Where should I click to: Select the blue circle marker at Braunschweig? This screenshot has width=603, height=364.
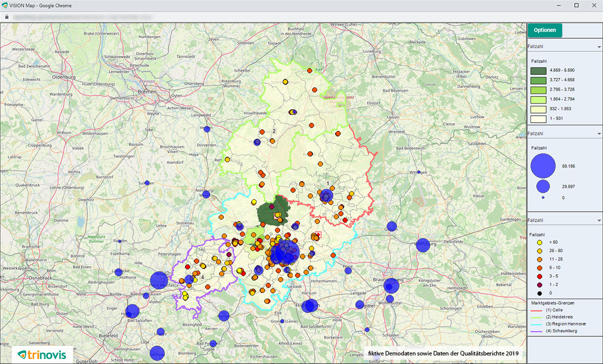[391, 286]
